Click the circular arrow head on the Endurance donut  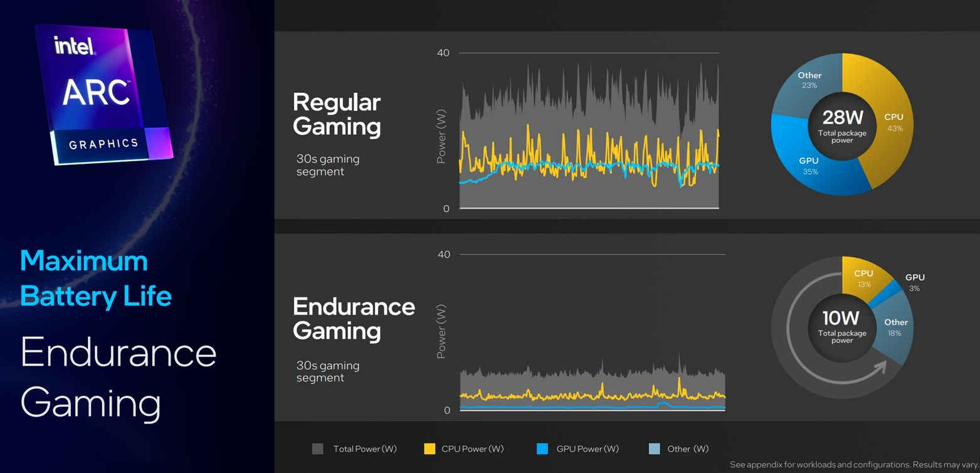click(880, 367)
